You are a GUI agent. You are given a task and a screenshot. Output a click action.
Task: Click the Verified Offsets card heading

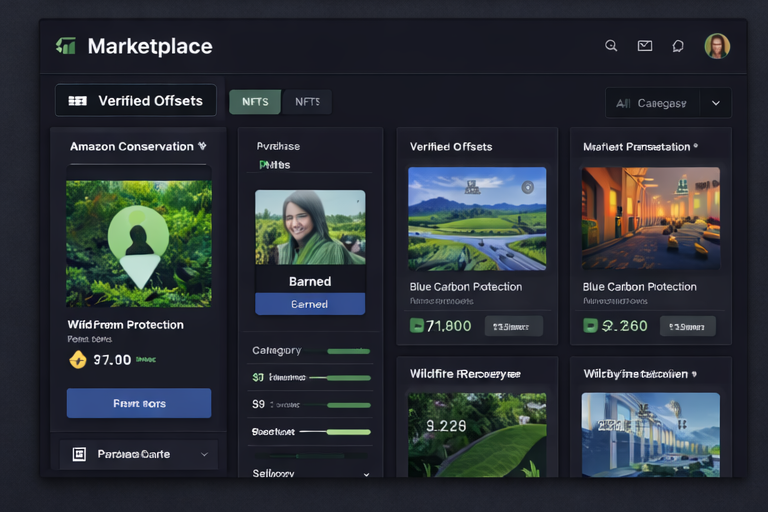451,146
